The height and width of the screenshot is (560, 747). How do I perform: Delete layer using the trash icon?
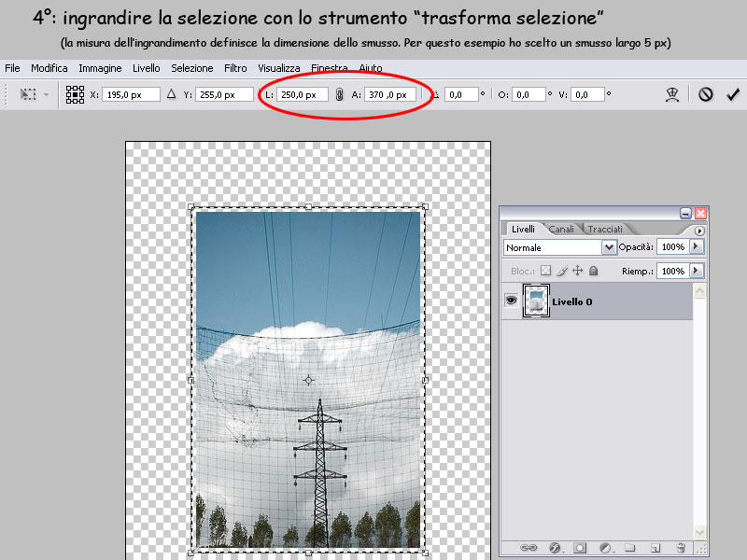pos(680,546)
